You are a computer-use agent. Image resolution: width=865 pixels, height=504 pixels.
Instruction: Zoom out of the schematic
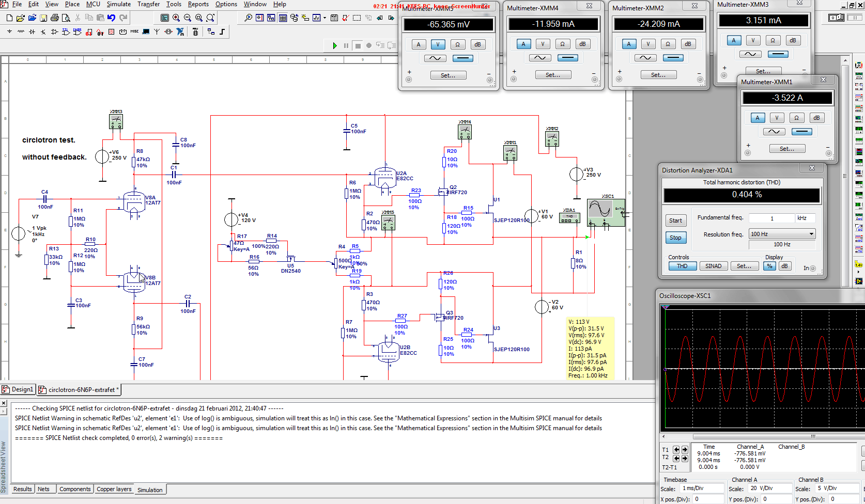[188, 18]
